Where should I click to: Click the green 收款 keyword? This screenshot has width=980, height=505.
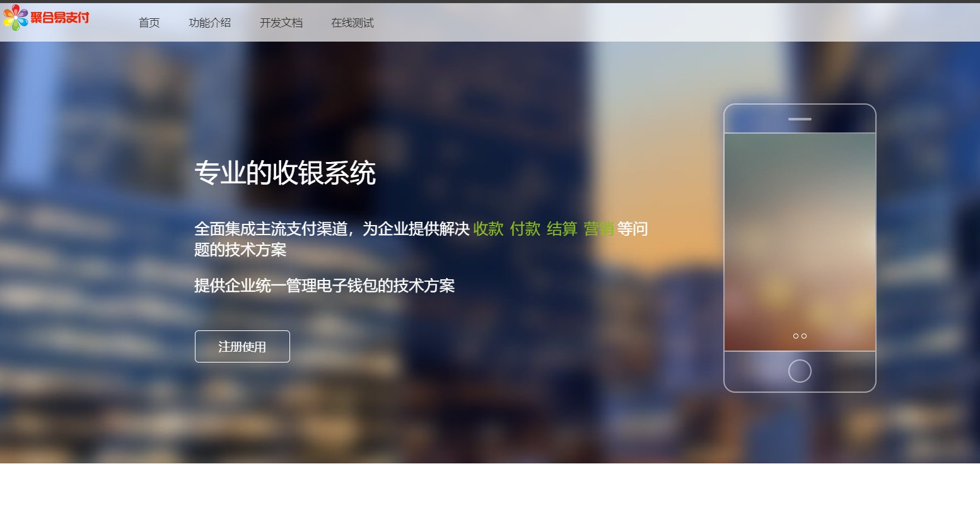488,229
